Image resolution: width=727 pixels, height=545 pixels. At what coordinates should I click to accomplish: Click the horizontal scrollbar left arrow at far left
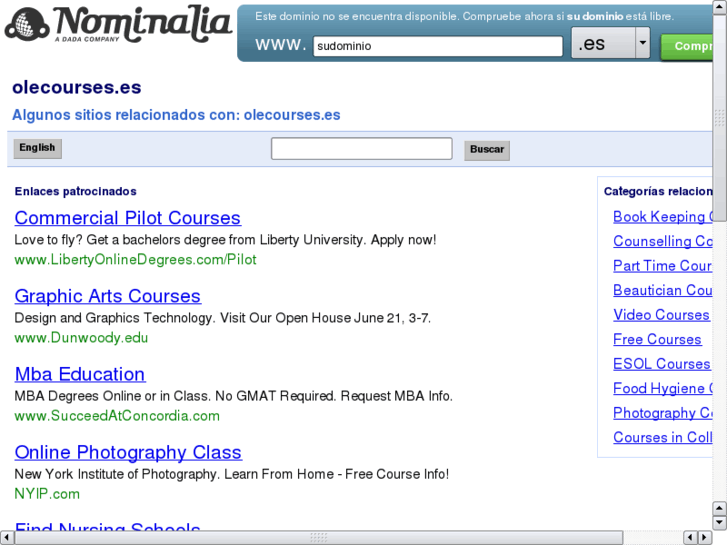click(x=7, y=538)
